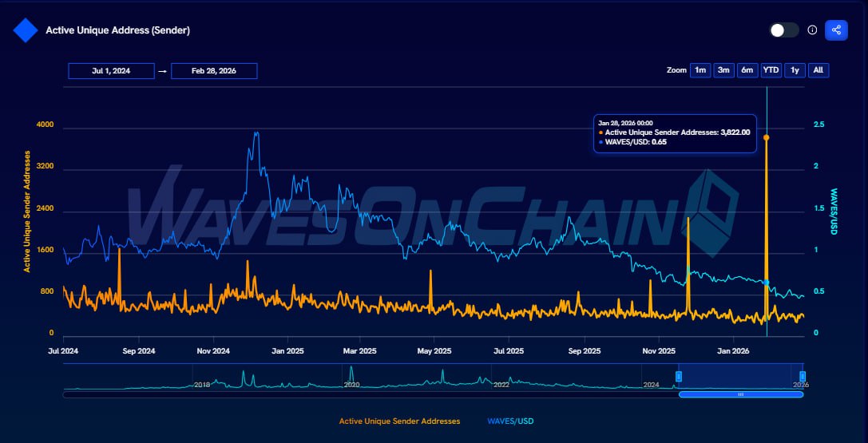Click the vertical Active Unique Sender Addresses axis title
The height and width of the screenshot is (443, 868).
(26, 212)
